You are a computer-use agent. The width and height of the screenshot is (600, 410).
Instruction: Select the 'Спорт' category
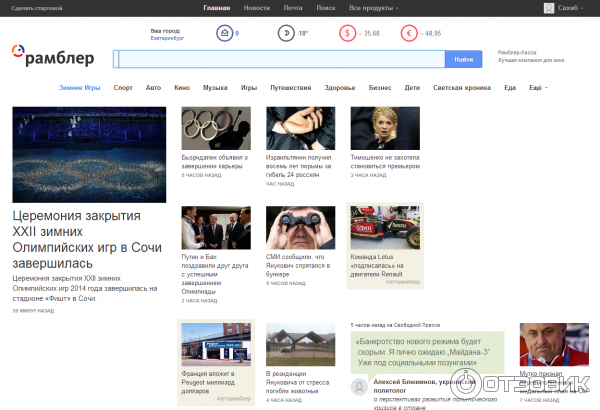point(123,88)
